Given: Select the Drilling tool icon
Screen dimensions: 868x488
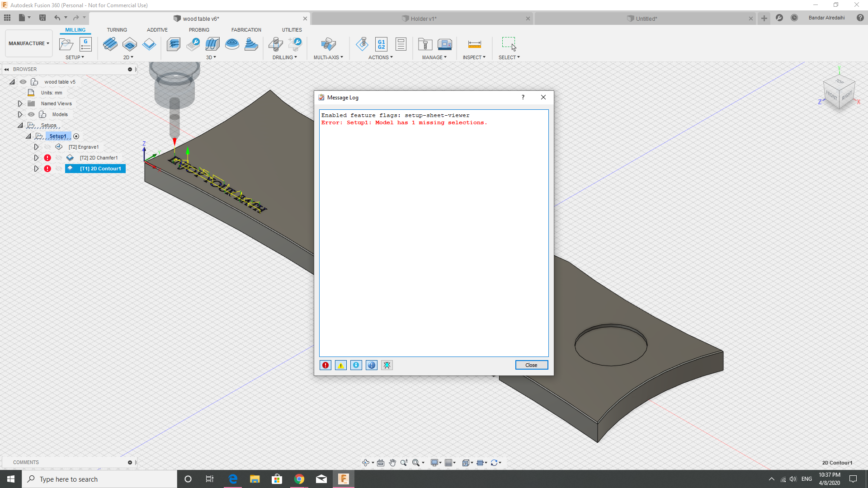Looking at the screenshot, I should 276,44.
